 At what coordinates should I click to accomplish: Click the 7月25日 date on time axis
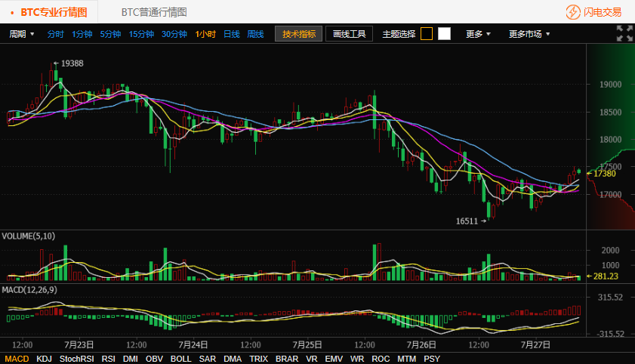pyautogui.click(x=307, y=345)
